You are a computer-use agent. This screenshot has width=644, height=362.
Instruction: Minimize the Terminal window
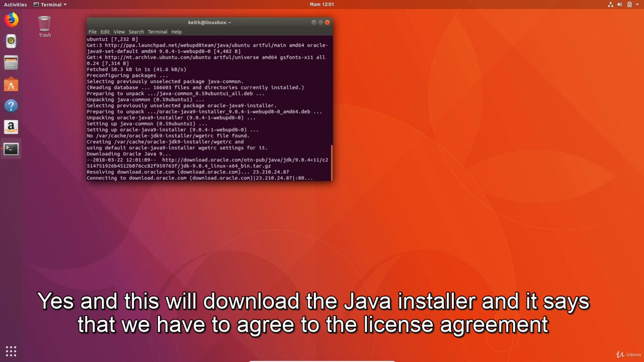click(x=314, y=22)
